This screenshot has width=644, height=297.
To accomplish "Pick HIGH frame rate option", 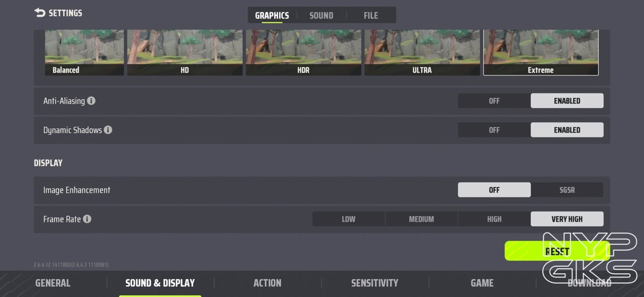I will 494,219.
